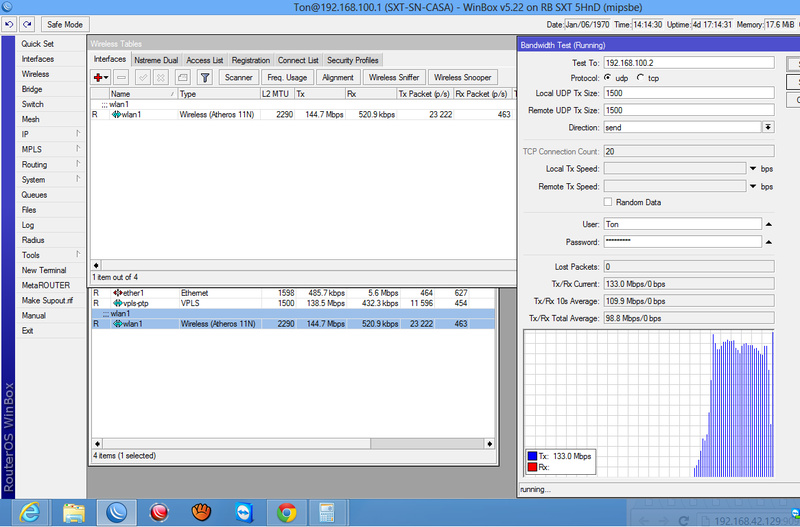Viewport: 800px width, 527px height.
Task: Enable the Random Data checkbox
Action: coord(608,202)
